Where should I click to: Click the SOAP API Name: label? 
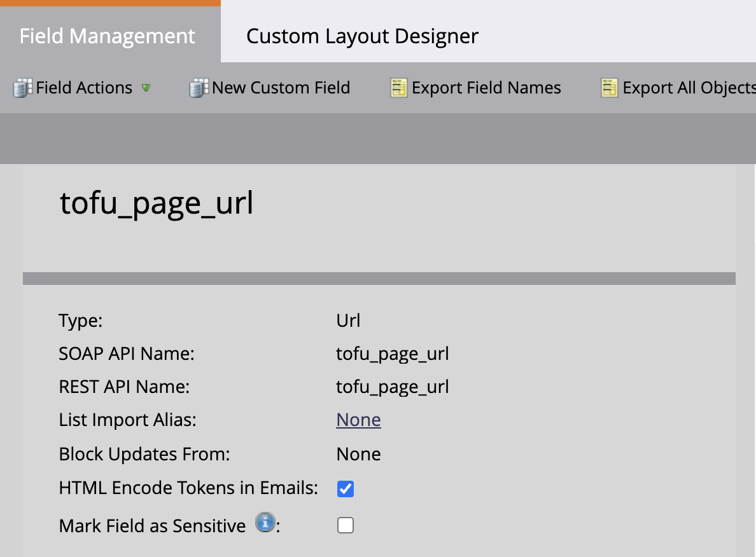coord(127,354)
